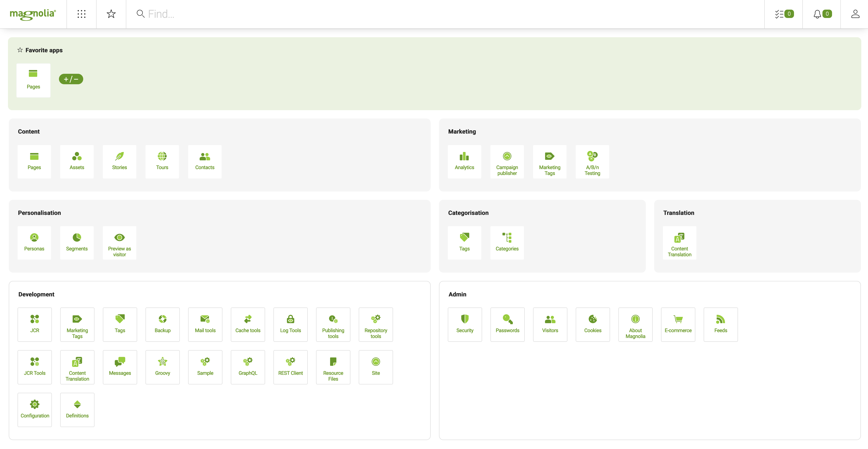Open the Repository tools app
Image resolution: width=868 pixels, height=449 pixels.
[x=376, y=325]
